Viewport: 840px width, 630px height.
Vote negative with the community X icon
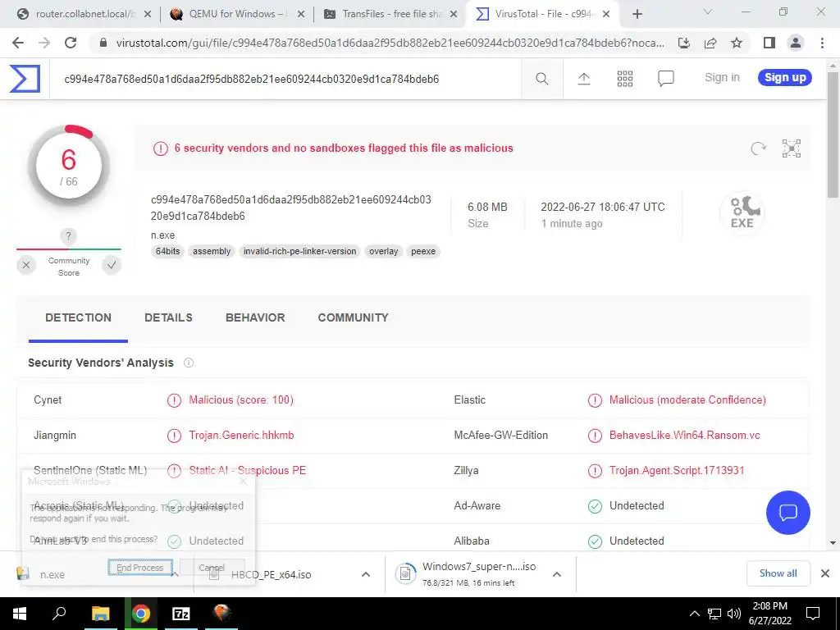pyautogui.click(x=26, y=265)
